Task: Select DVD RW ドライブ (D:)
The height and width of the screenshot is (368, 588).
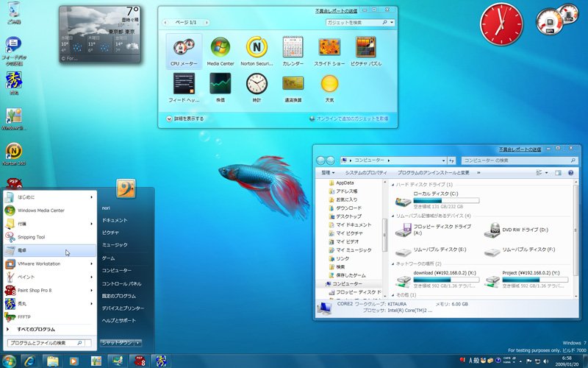Action: 517,230
